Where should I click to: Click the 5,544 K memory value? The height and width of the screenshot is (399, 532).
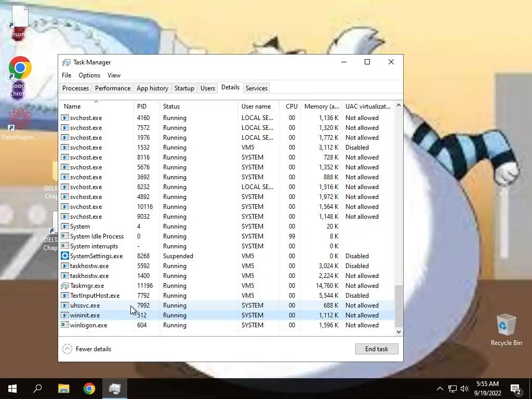328,296
